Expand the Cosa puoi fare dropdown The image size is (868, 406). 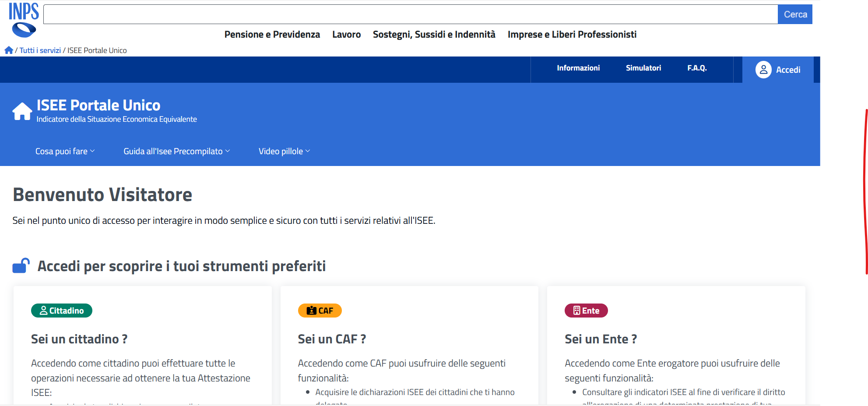tap(65, 151)
